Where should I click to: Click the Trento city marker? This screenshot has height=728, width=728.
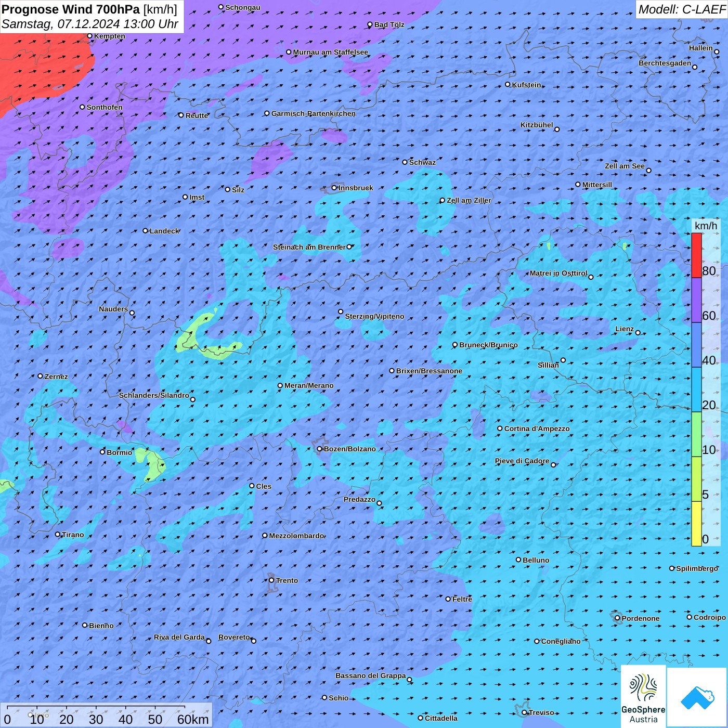tap(271, 580)
